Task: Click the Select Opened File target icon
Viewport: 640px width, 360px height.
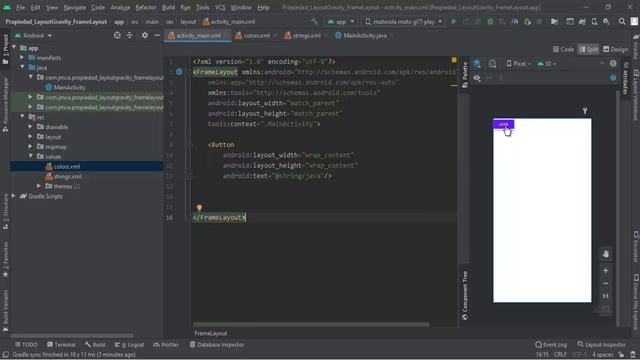Action: (x=117, y=36)
